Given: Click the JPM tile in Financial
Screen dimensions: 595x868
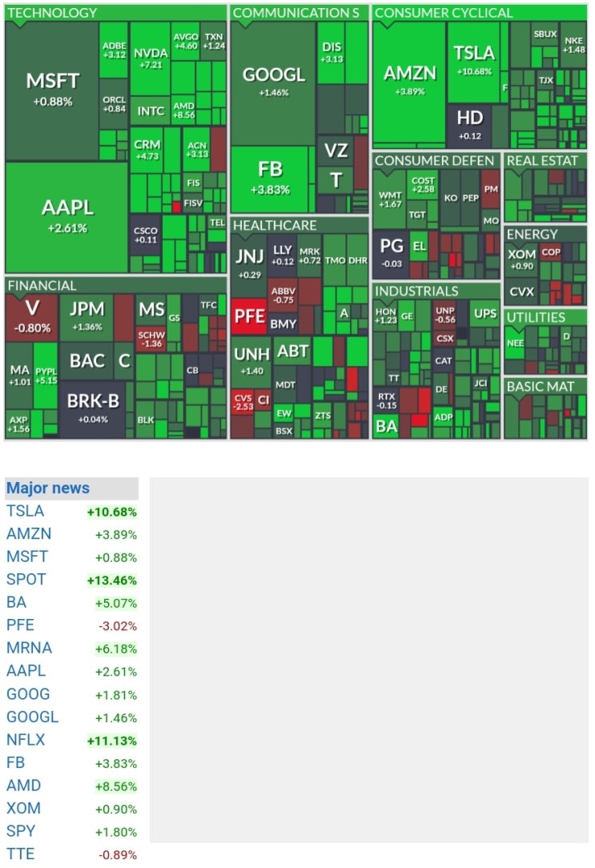Looking at the screenshot, I should (86, 317).
